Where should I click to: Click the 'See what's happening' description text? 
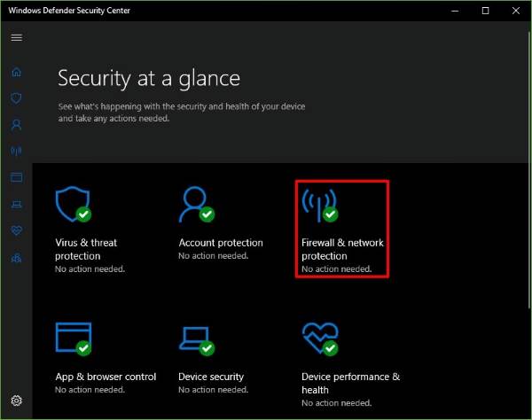click(181, 113)
